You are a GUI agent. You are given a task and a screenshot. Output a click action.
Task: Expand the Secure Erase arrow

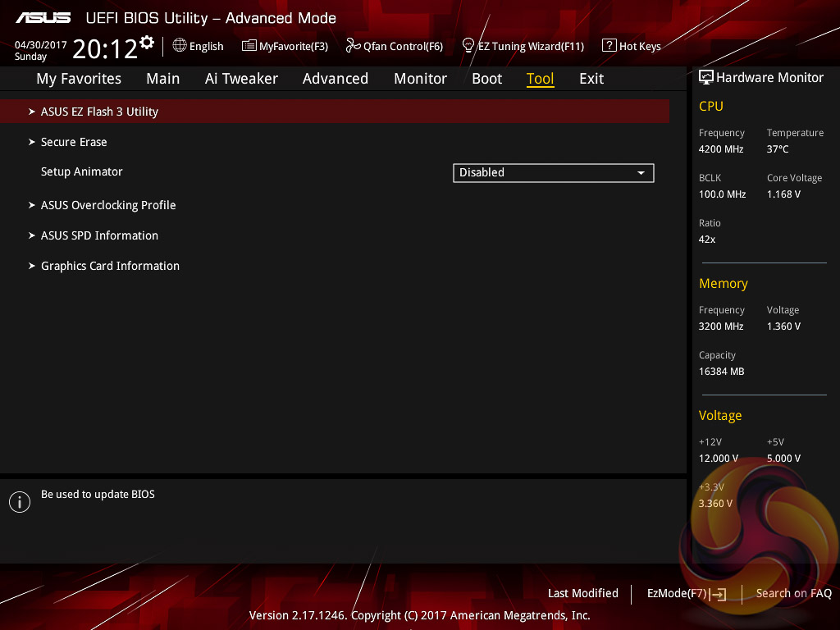(x=32, y=142)
